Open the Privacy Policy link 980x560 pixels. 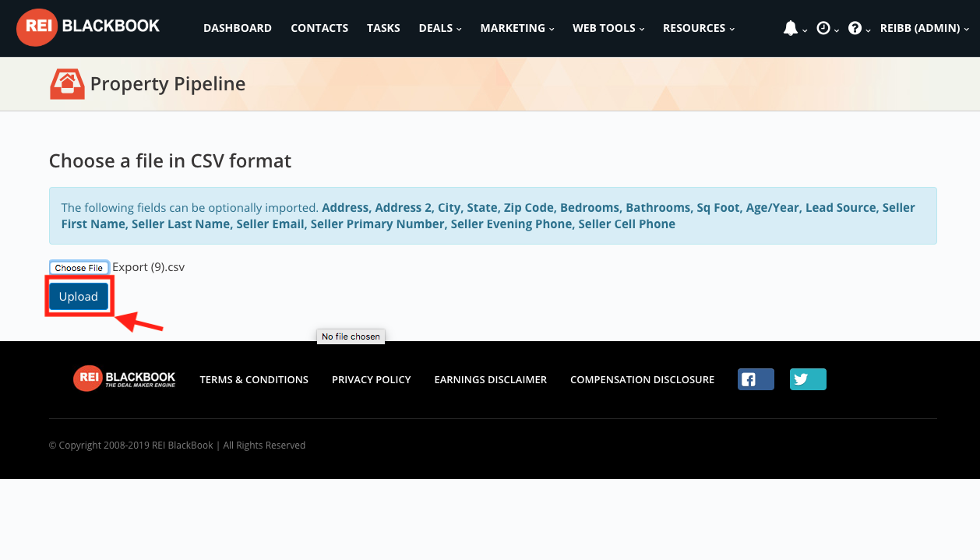(372, 379)
